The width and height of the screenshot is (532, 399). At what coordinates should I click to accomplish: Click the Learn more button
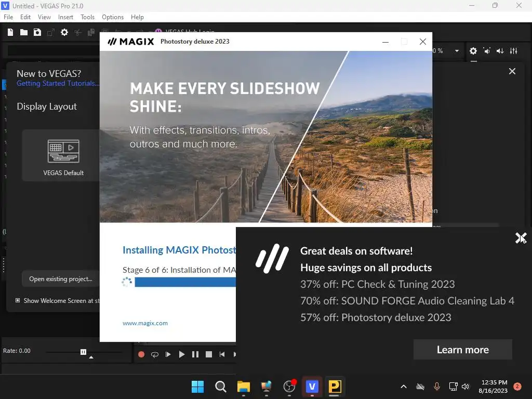point(463,350)
